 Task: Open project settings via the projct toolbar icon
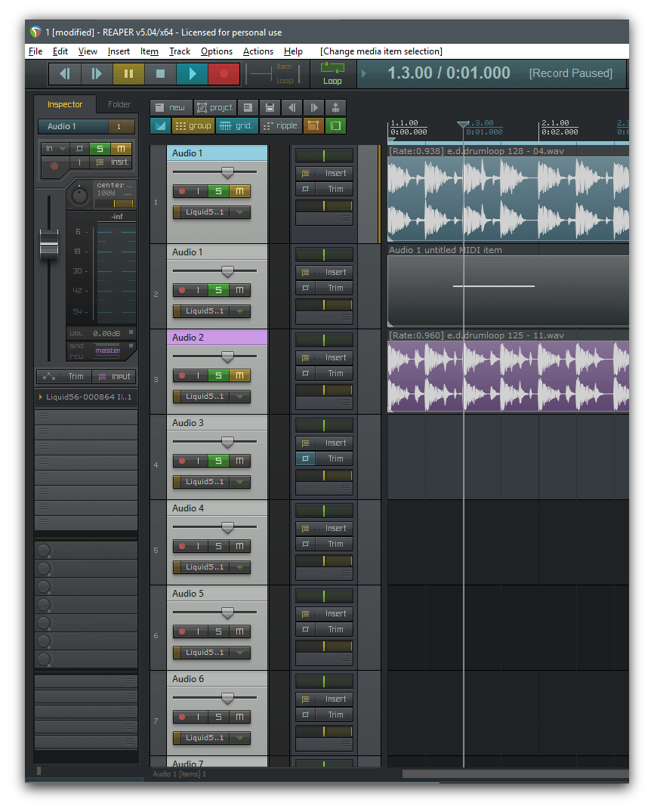pyautogui.click(x=214, y=107)
